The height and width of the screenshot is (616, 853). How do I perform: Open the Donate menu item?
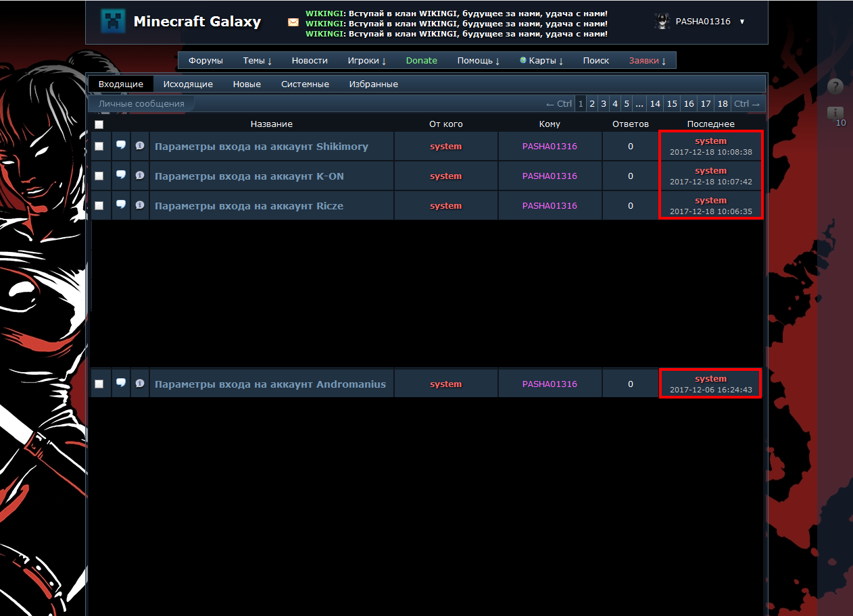(422, 61)
